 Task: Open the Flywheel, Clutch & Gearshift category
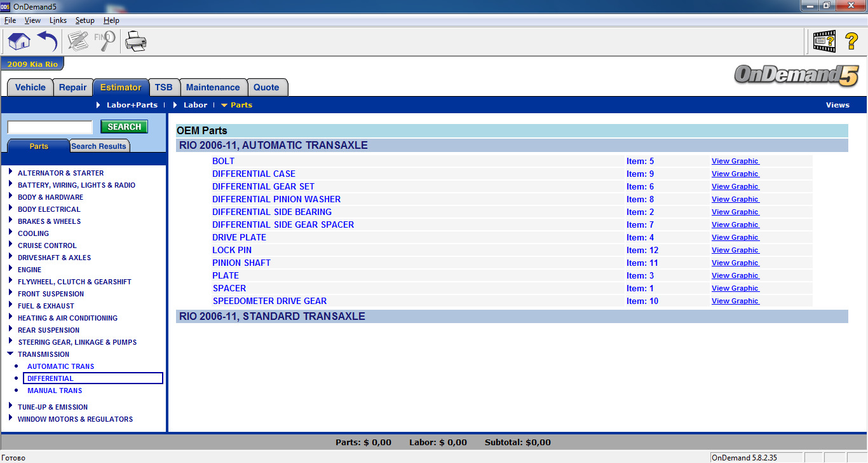[75, 282]
